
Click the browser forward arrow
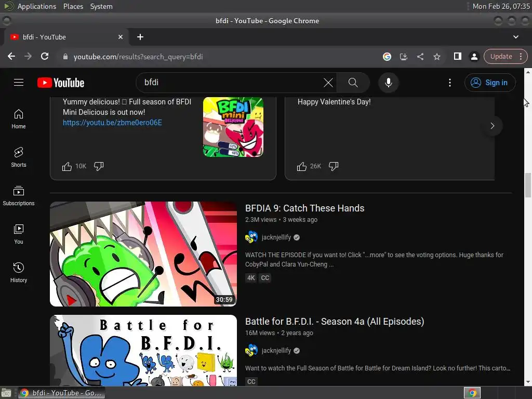pyautogui.click(x=28, y=56)
